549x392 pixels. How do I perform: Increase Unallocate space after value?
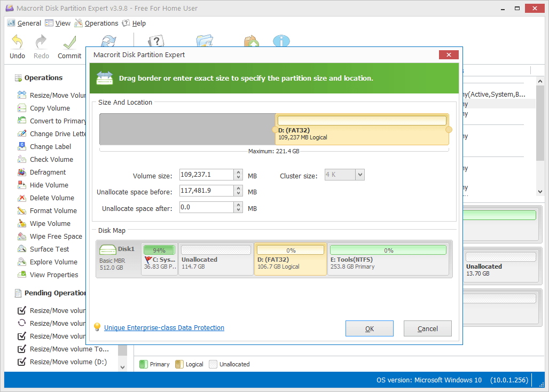[238, 205]
